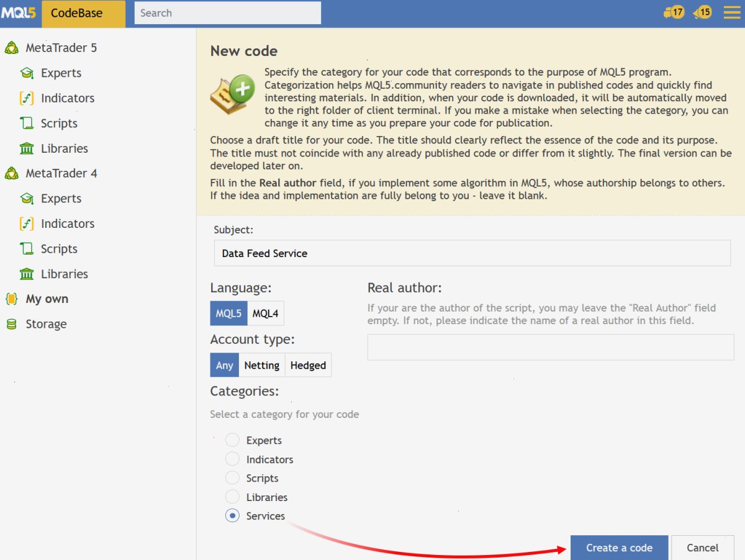Screen dimensions: 745x560
Task: Click the Subject input field
Action: pos(472,253)
